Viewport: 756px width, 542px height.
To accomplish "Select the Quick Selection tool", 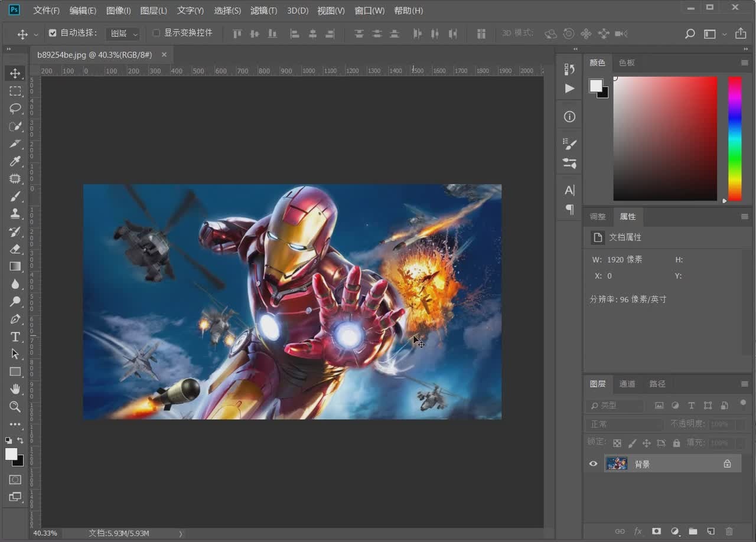I will 15,126.
